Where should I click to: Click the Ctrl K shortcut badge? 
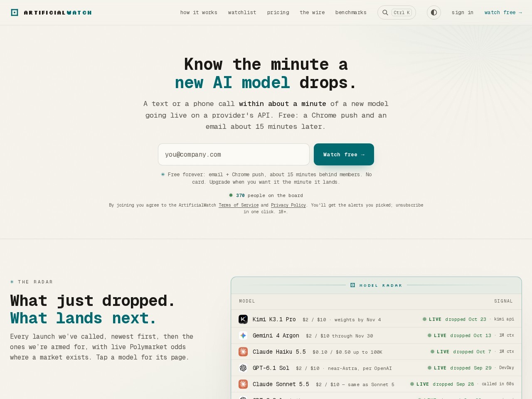click(x=401, y=12)
